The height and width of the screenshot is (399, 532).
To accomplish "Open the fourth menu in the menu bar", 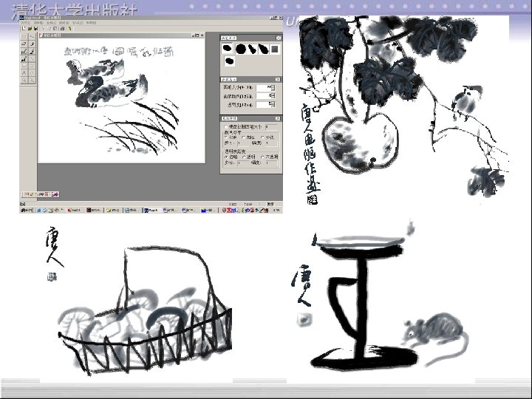I will pyautogui.click(x=64, y=23).
